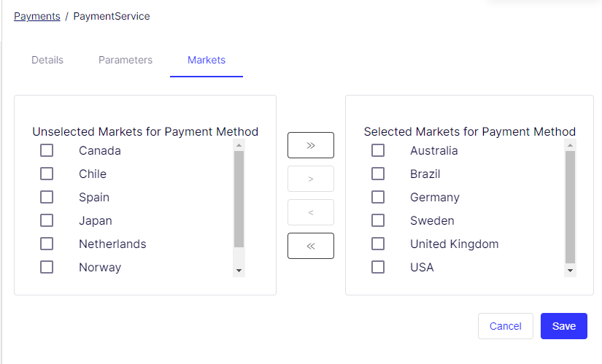Click the Cancel button
The width and height of the screenshot is (602, 364).
point(506,326)
